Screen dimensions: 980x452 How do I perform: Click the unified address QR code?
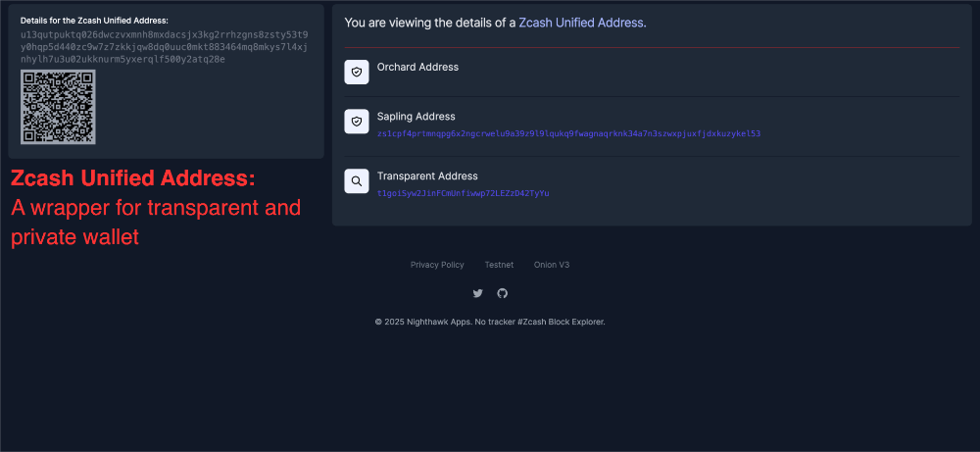coord(58,107)
